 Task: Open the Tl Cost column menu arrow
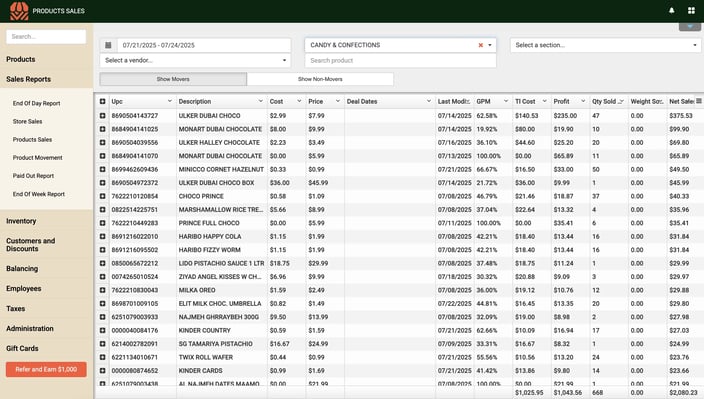544,101
